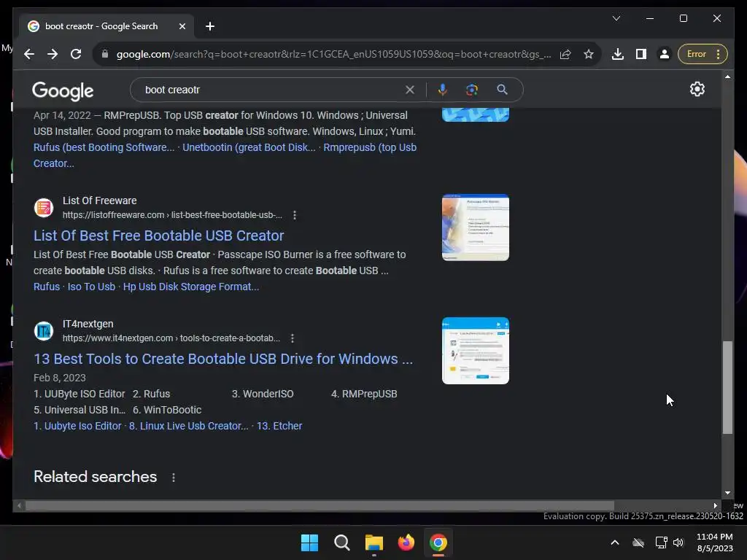Share this page with the share icon

(x=565, y=54)
